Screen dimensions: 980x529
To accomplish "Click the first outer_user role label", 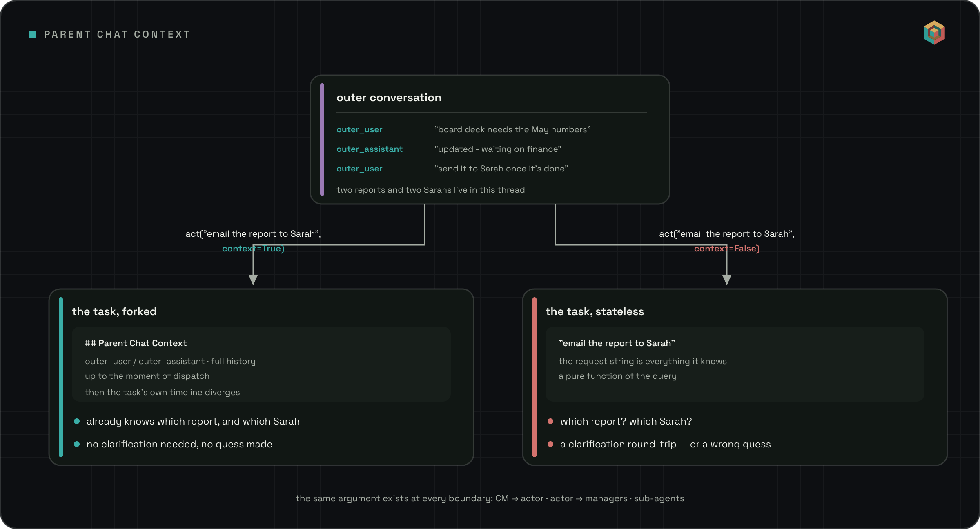I will pyautogui.click(x=359, y=129).
